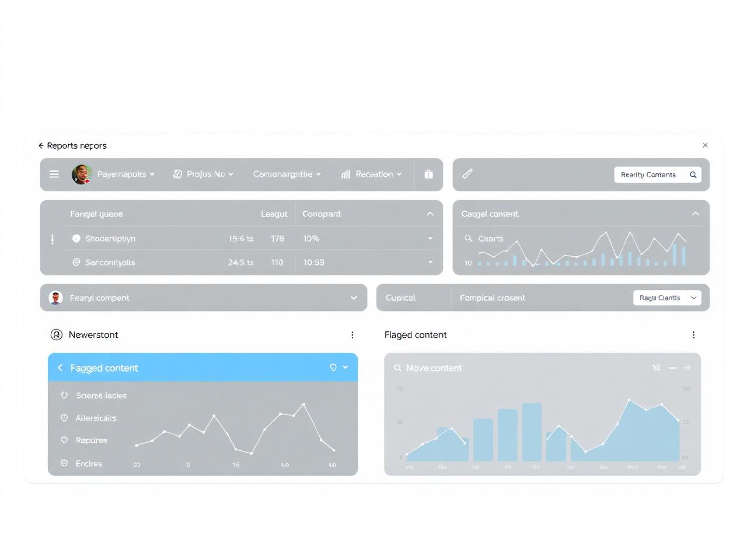The height and width of the screenshot is (560, 747).
Task: Click the Crarts label
Action: 491,239
